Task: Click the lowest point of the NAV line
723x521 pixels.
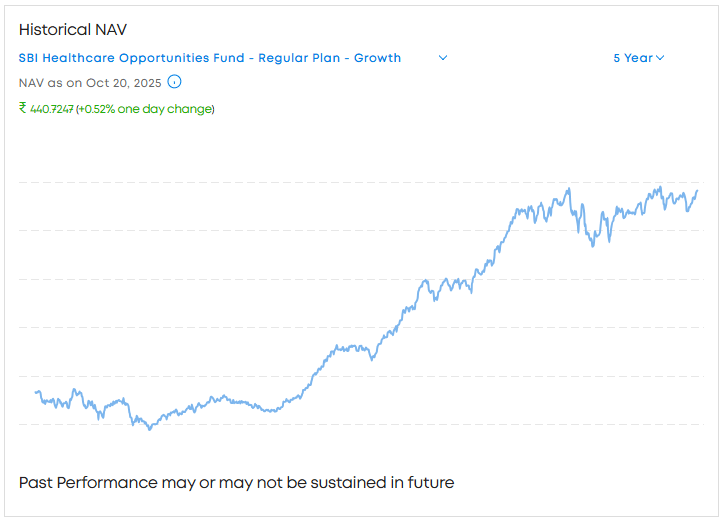Action: [151, 429]
